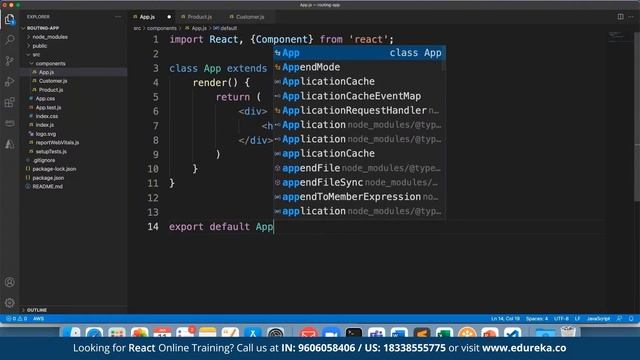Switch to the Customer.js editor tab
This screenshot has width=640, height=360.
[250, 17]
